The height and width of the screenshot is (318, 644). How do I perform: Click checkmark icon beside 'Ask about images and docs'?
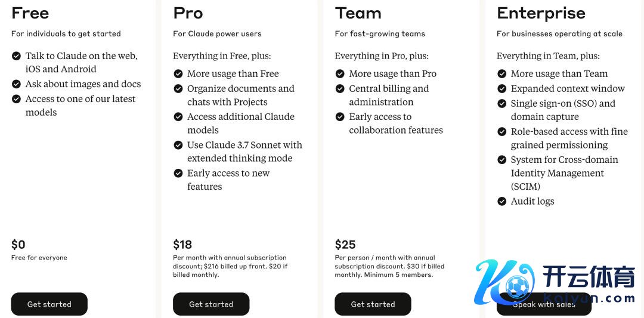[17, 84]
